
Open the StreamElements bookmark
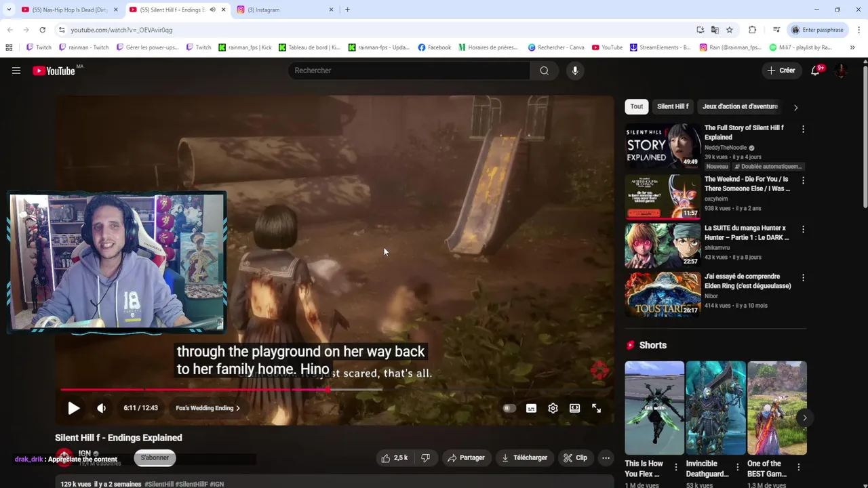pos(660,47)
